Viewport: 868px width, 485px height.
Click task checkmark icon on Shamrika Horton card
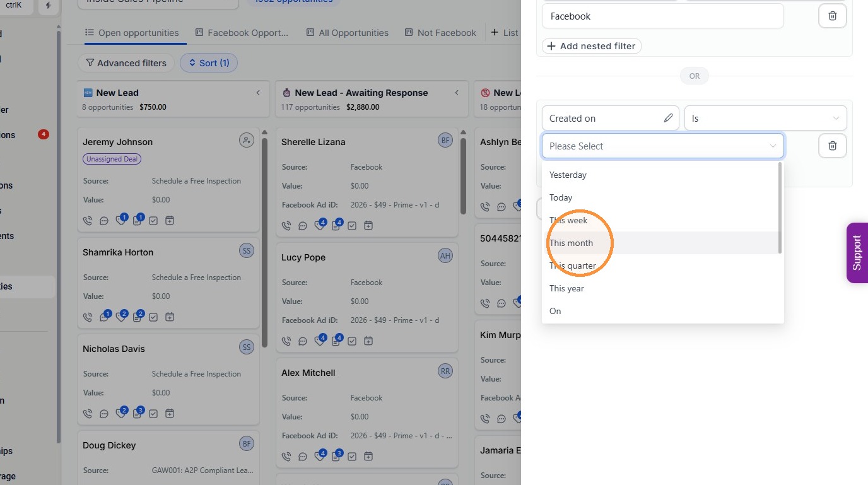click(x=153, y=317)
